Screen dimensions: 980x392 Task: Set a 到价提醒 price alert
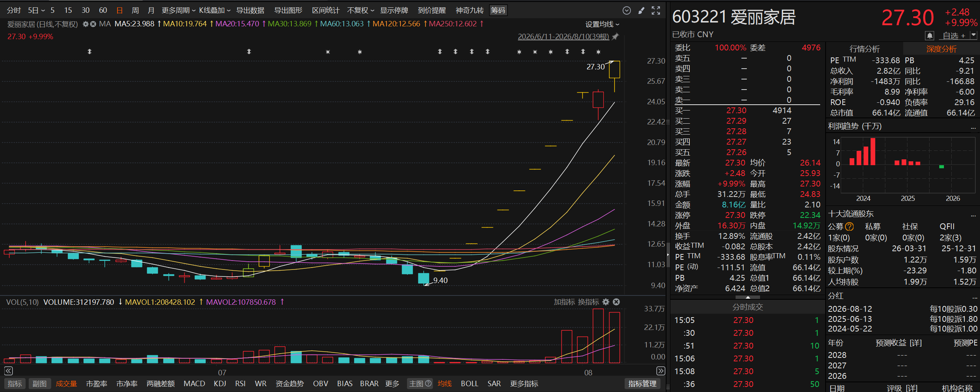click(432, 10)
